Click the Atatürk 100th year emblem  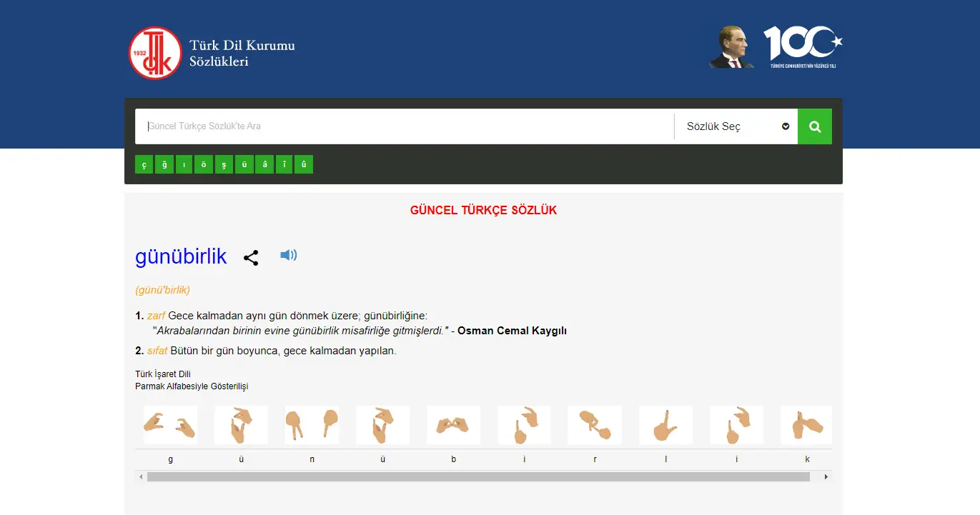[x=776, y=47]
